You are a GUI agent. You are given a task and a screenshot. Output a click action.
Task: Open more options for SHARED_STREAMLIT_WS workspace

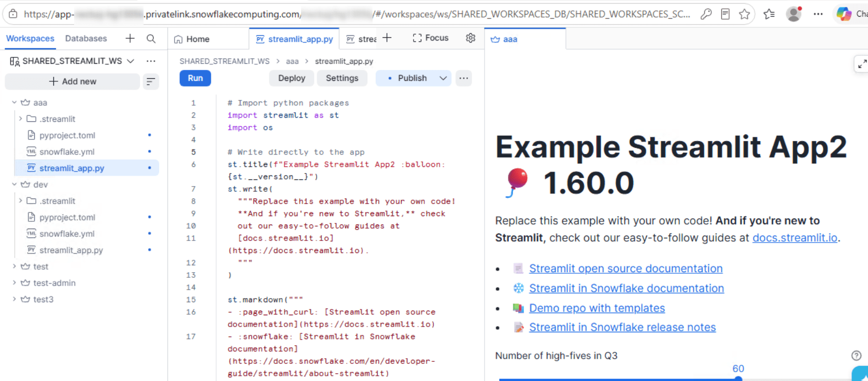(x=151, y=61)
